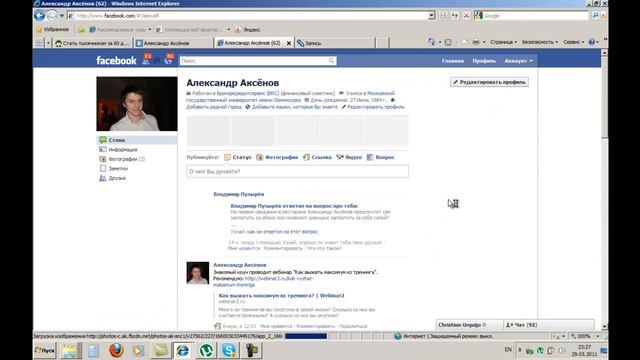Click the Internet Explorer taskbar icon
Image resolution: width=640 pixels, height=360 pixels.
[182, 350]
